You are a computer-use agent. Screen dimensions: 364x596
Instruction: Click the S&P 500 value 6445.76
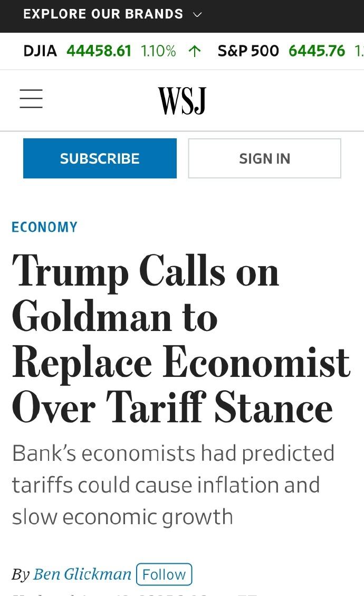pos(317,51)
